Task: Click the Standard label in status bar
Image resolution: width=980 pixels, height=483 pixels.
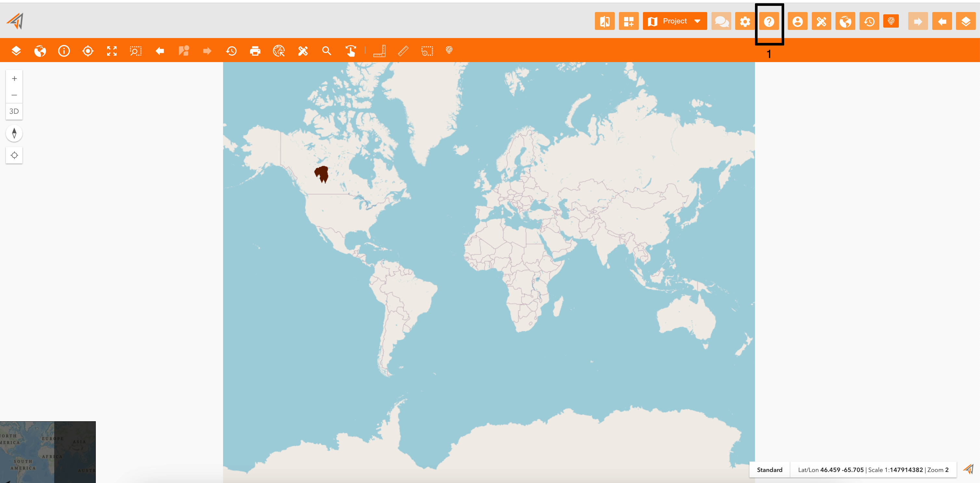Action: pos(769,470)
